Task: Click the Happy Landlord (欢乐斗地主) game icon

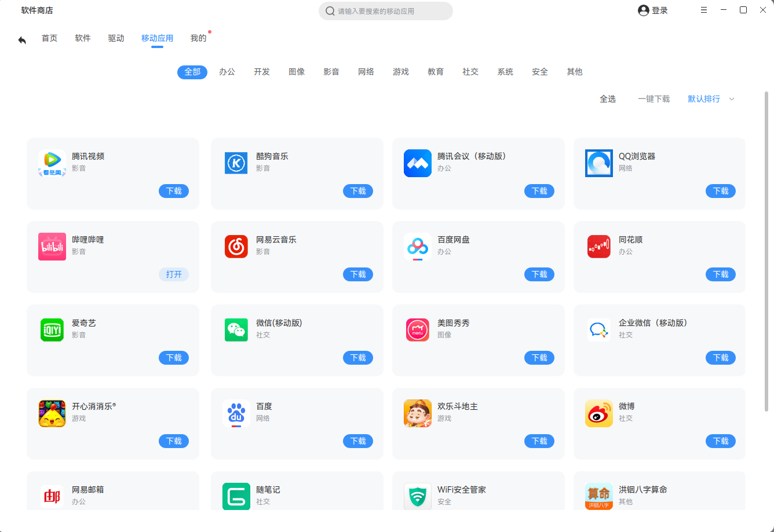Action: click(x=418, y=413)
